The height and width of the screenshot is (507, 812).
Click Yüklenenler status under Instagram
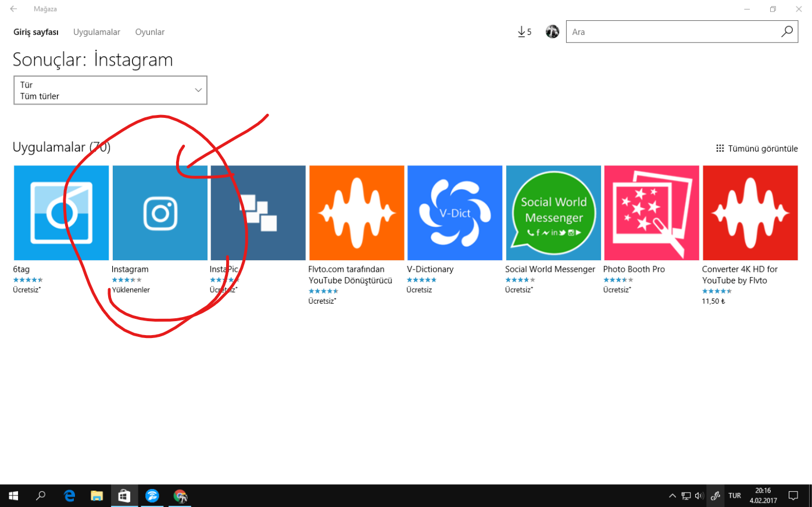[131, 290]
